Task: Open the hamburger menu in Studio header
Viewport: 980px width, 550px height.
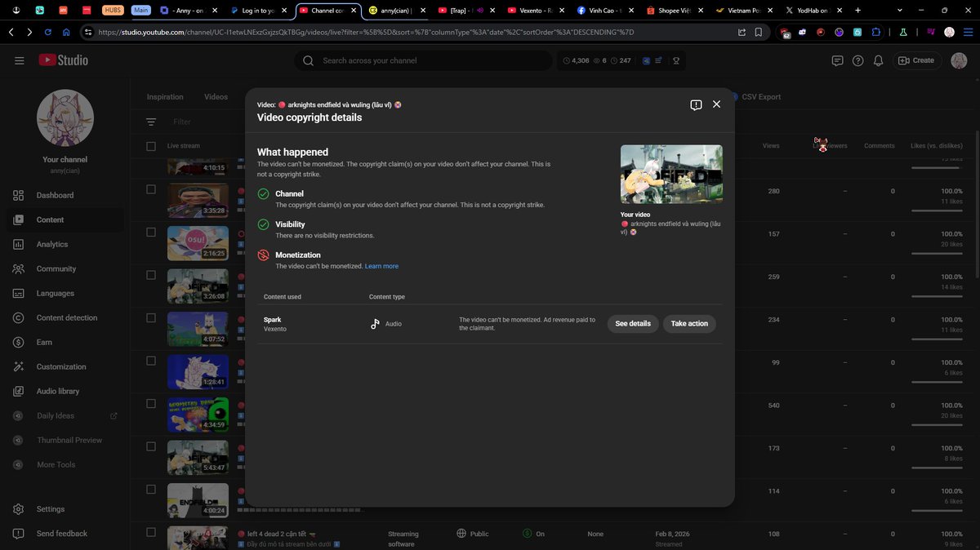Action: (19, 60)
